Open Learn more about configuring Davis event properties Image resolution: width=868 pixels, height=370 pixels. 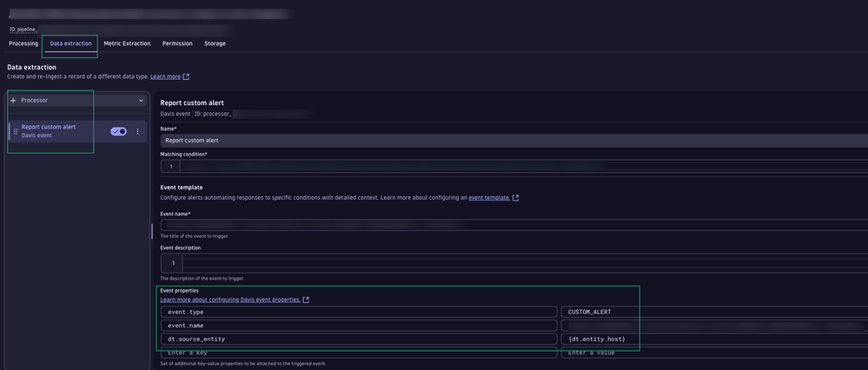[x=230, y=300]
